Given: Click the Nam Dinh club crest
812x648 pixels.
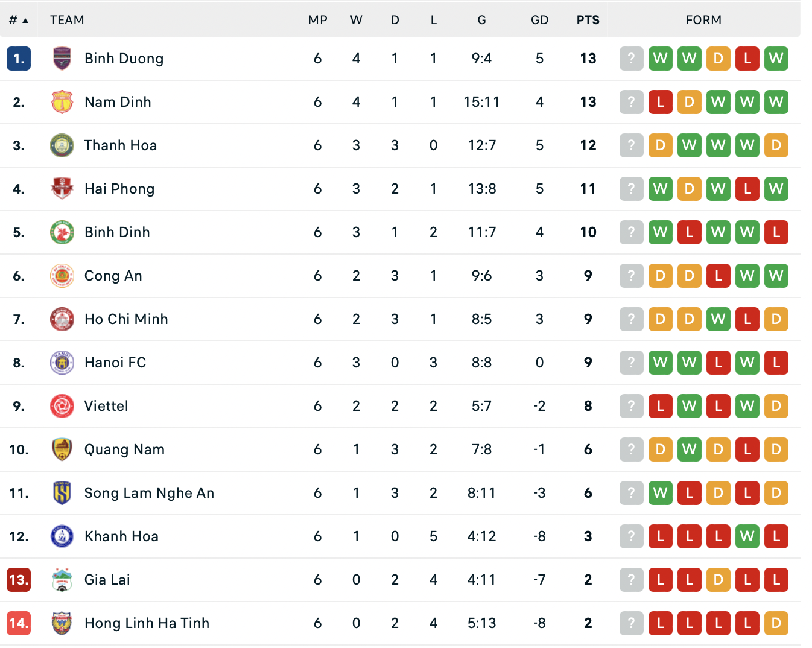Looking at the screenshot, I should click(62, 102).
